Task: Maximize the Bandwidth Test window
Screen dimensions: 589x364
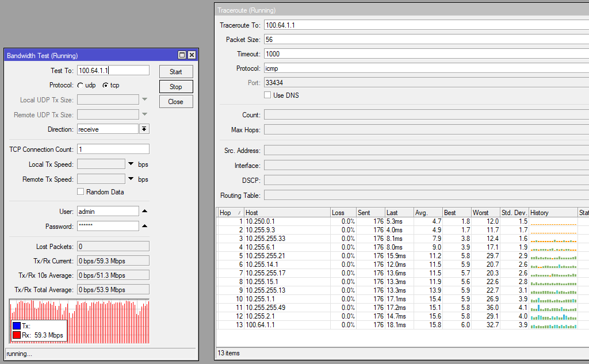Action: (x=182, y=55)
